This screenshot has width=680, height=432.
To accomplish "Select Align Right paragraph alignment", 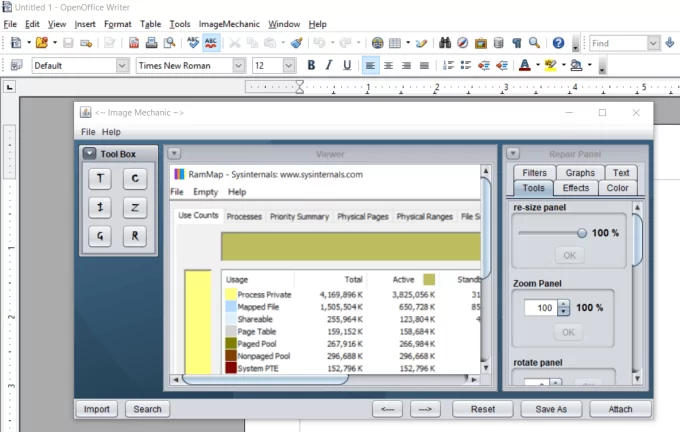I will 406,65.
